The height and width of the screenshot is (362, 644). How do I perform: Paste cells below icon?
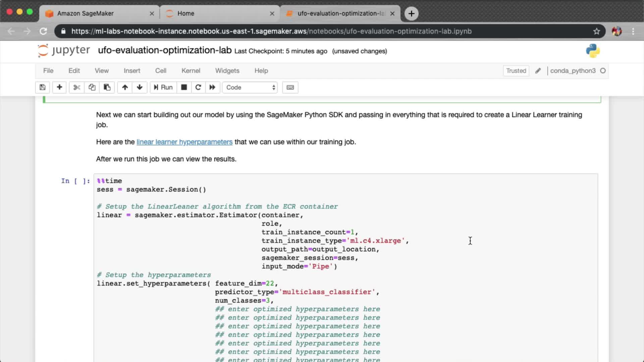pyautogui.click(x=107, y=87)
